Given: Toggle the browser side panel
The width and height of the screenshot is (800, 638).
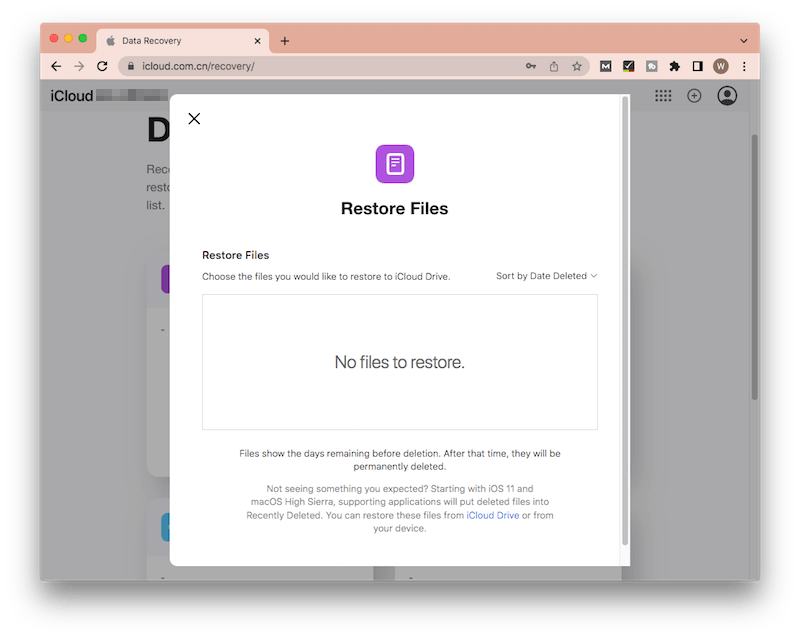Looking at the screenshot, I should [x=697, y=66].
